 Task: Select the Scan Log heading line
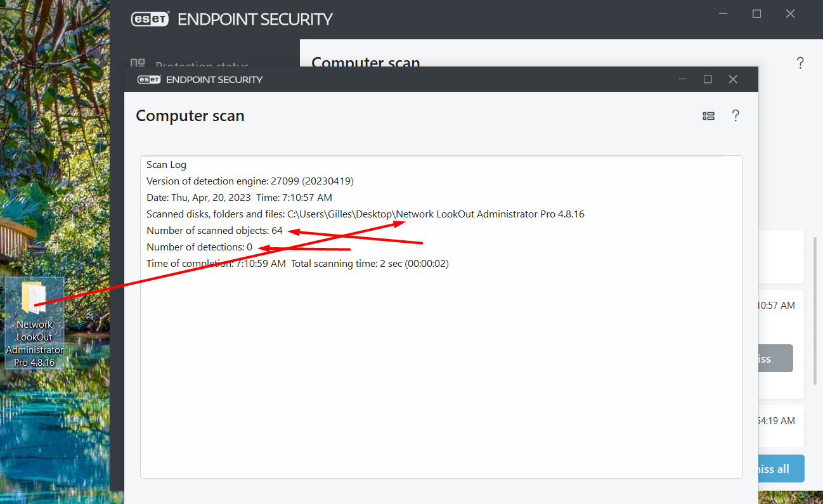tap(167, 165)
